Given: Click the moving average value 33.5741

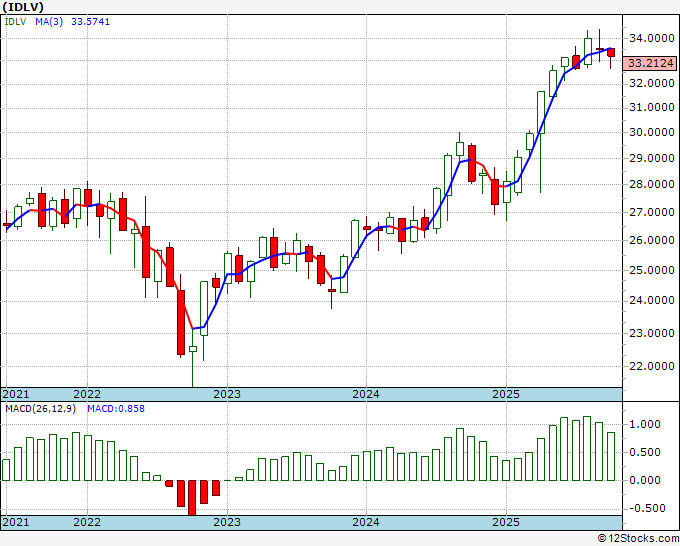Looking at the screenshot, I should coord(90,21).
